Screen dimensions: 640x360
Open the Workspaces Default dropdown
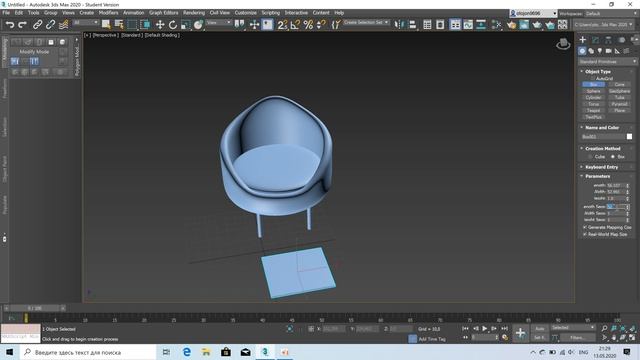coord(611,13)
